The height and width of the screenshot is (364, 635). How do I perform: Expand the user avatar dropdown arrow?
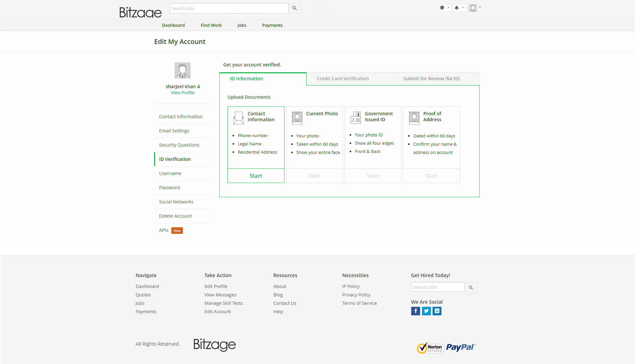pyautogui.click(x=480, y=7)
